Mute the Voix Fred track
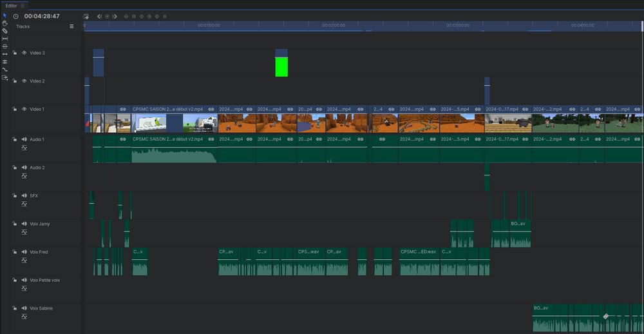This screenshot has width=644, height=334. (24, 251)
